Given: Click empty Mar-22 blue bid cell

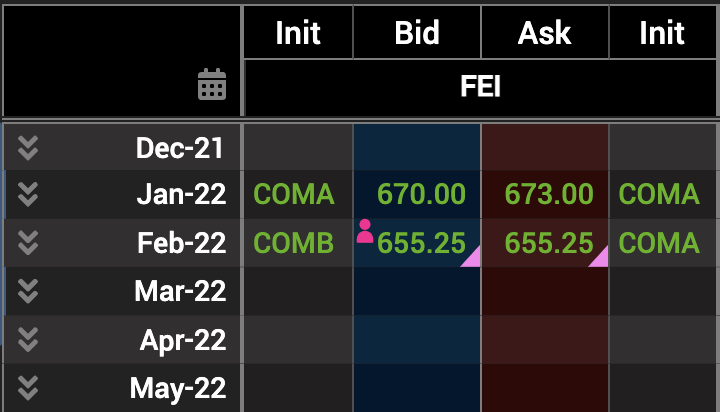Looking at the screenshot, I should pos(417,291).
